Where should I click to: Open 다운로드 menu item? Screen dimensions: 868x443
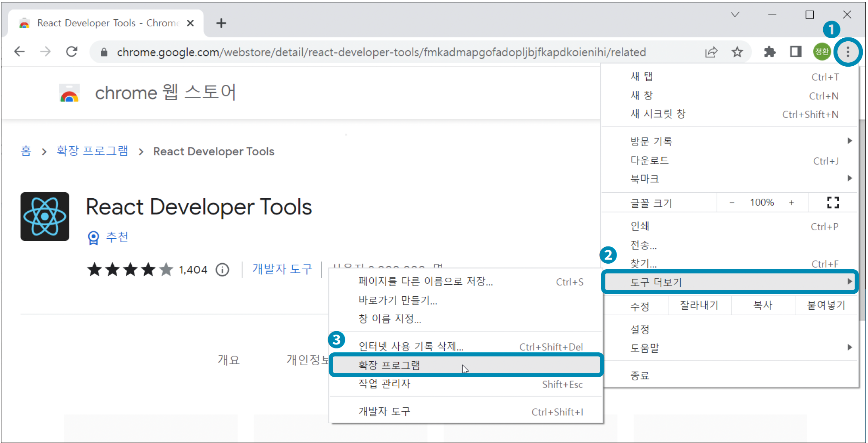point(730,160)
